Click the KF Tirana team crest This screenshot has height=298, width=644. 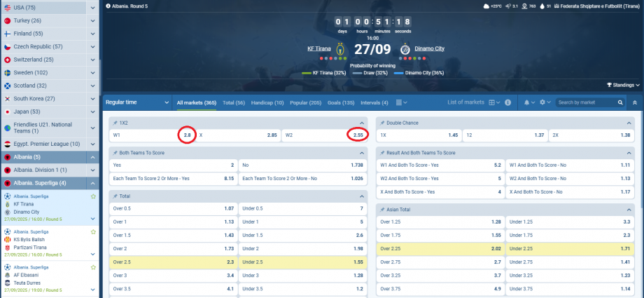pyautogui.click(x=340, y=50)
